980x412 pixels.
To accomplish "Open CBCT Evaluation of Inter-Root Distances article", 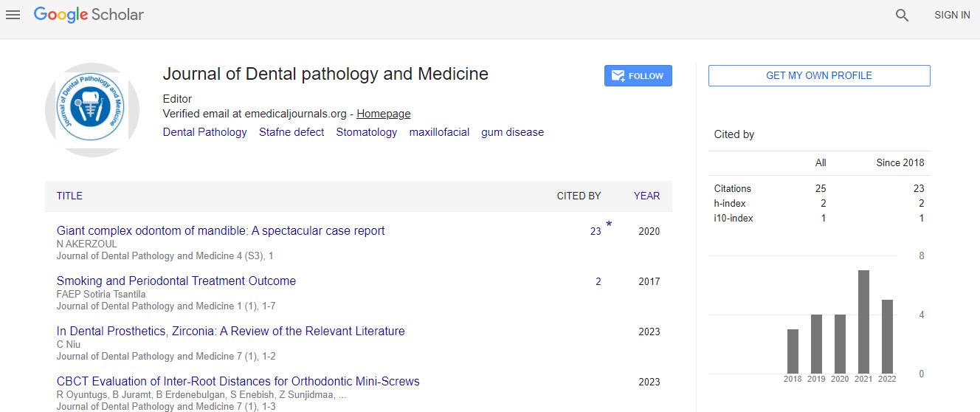I will tap(238, 381).
